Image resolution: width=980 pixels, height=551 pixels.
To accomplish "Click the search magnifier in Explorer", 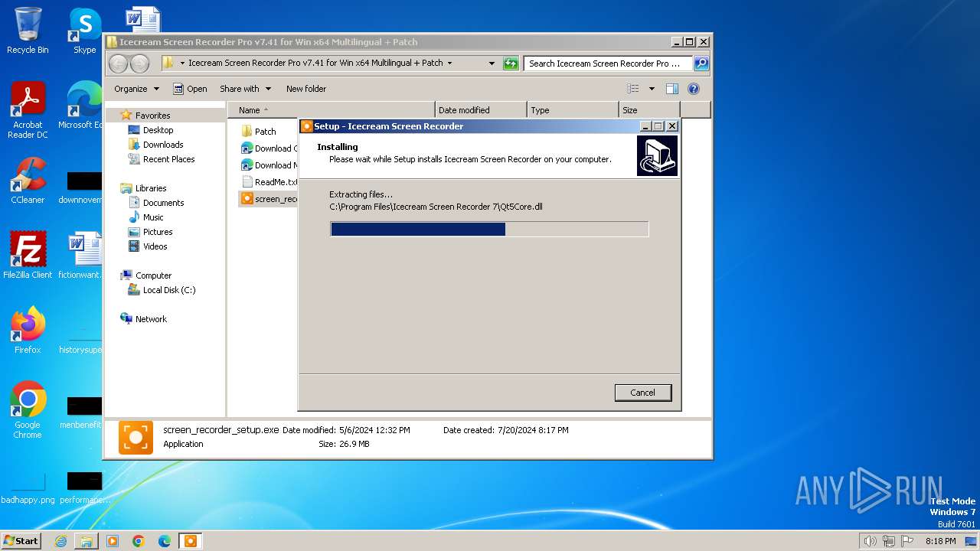I will tap(701, 64).
